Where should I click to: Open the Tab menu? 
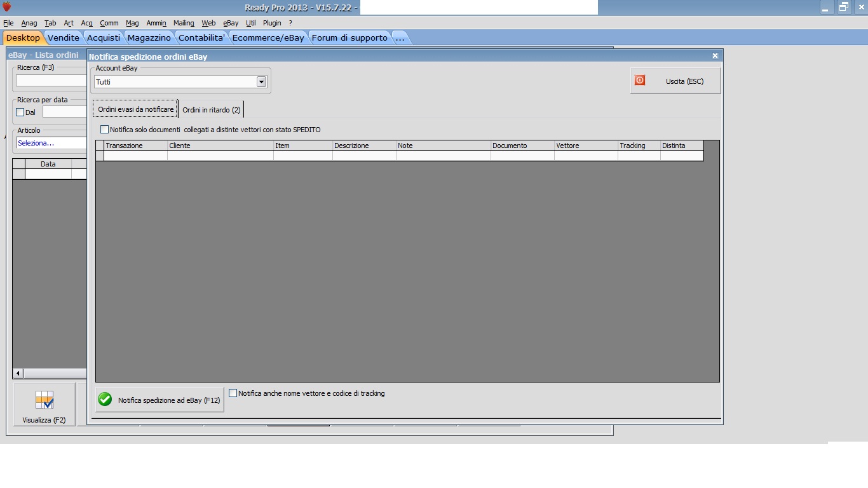[x=50, y=23]
